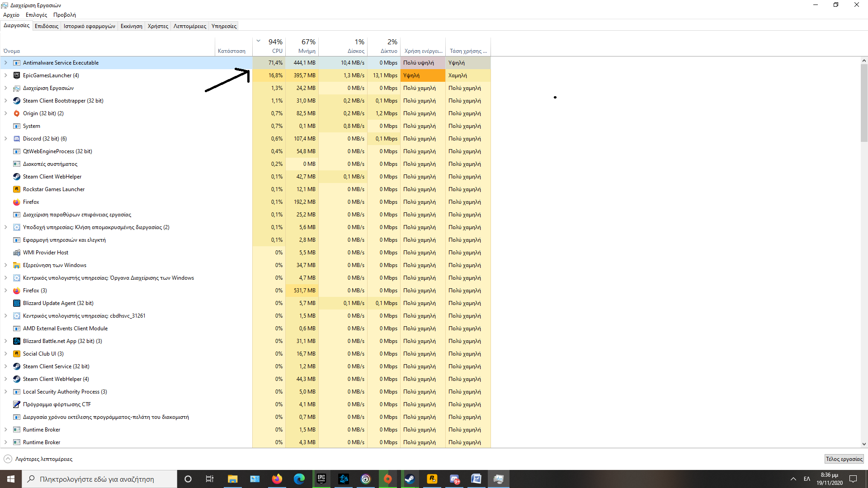Switch to the Ιστορικό εφαρμογών tab
Screen dimensions: 868x488
(x=90, y=26)
